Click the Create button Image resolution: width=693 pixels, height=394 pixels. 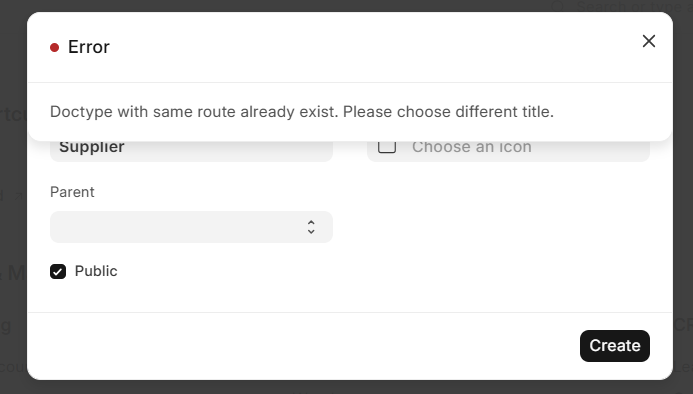pyautogui.click(x=615, y=346)
